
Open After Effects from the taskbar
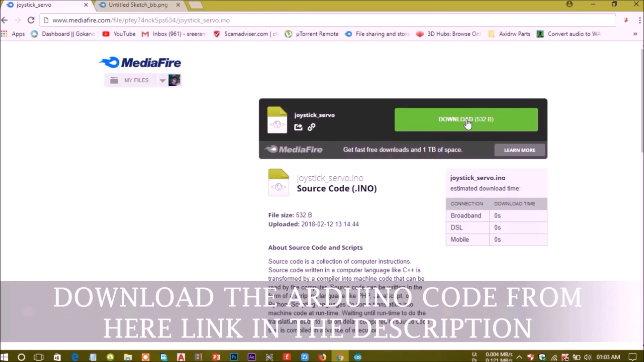252,357
